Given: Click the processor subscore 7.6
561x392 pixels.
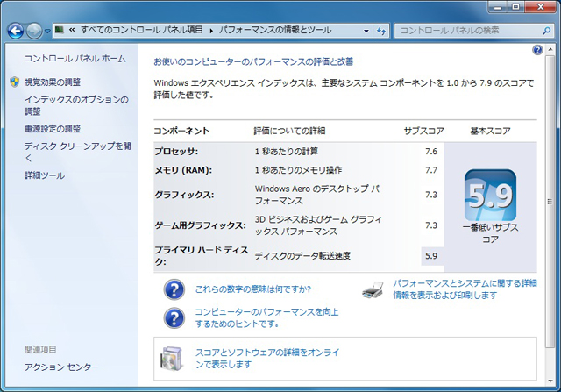Looking at the screenshot, I should [431, 152].
